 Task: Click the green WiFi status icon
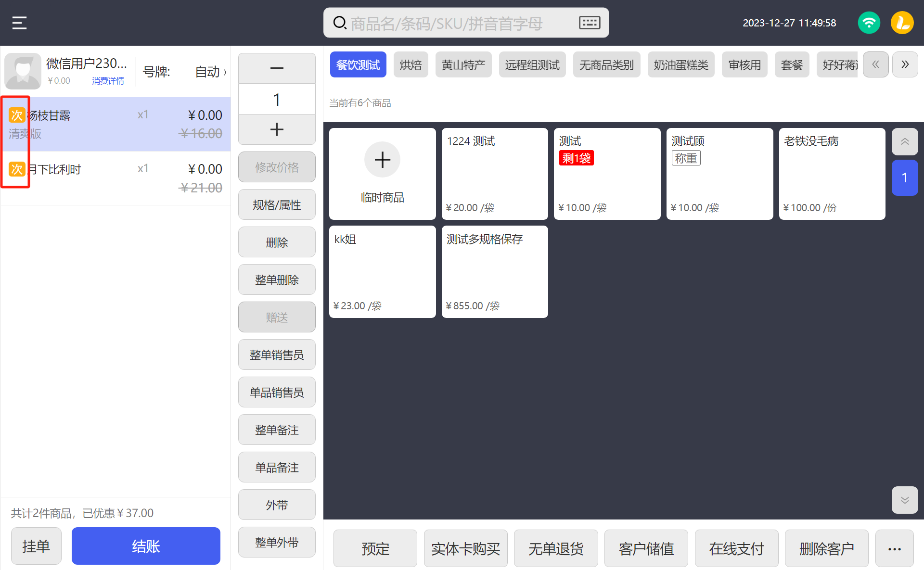coord(869,23)
